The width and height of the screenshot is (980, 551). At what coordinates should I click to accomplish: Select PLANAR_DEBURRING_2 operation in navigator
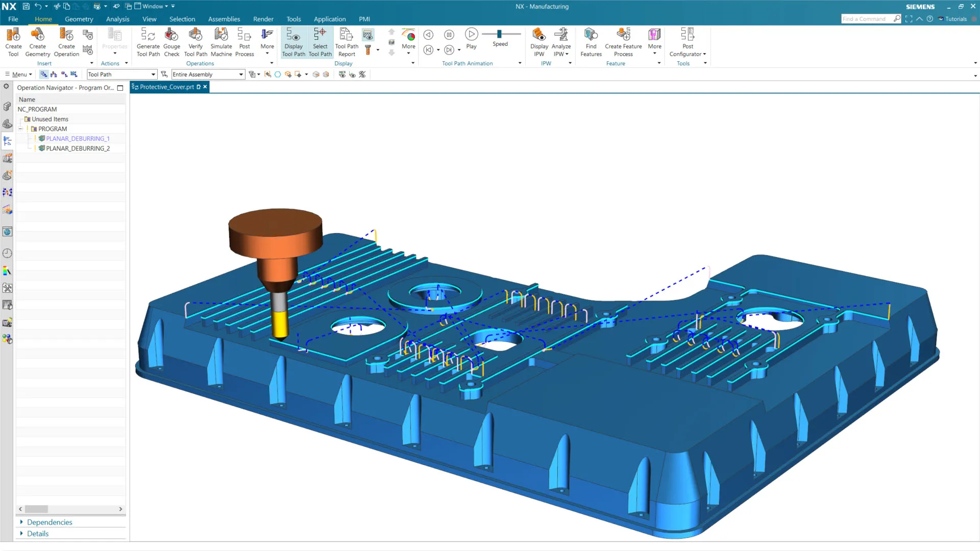[x=78, y=148]
